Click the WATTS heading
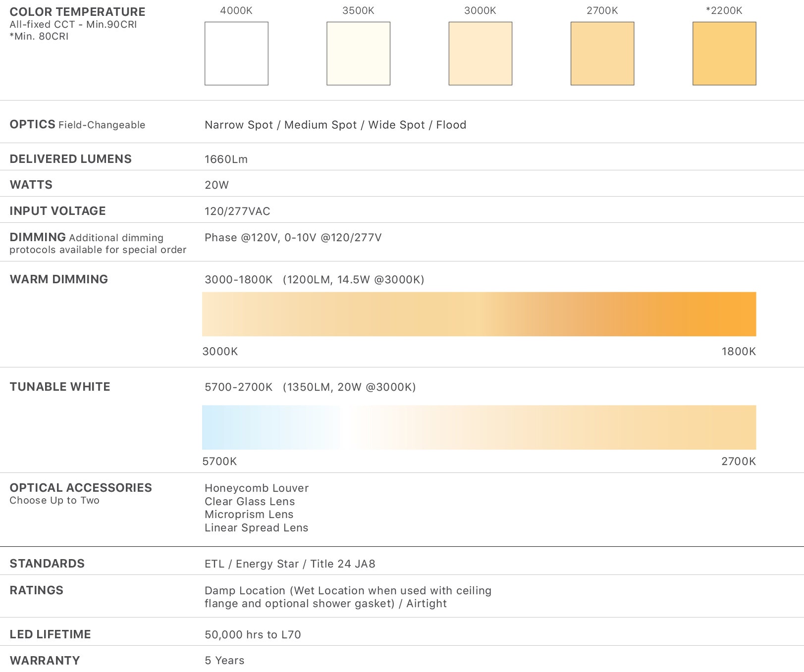Image resolution: width=804 pixels, height=672 pixels. (31, 185)
